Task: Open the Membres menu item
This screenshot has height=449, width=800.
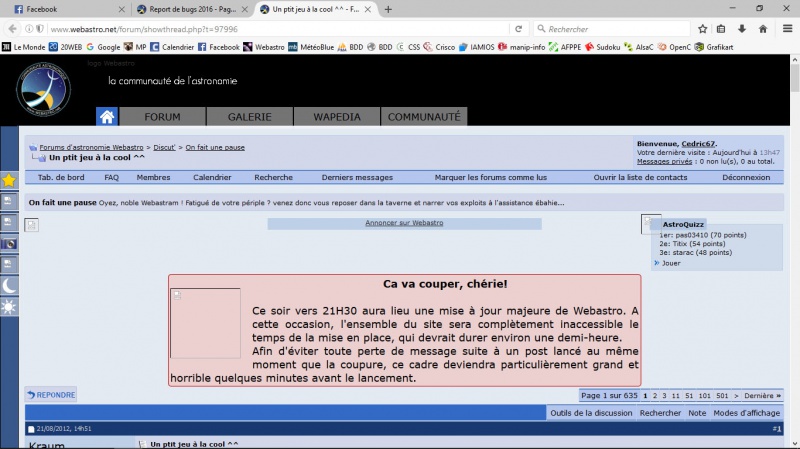Action: [x=153, y=178]
